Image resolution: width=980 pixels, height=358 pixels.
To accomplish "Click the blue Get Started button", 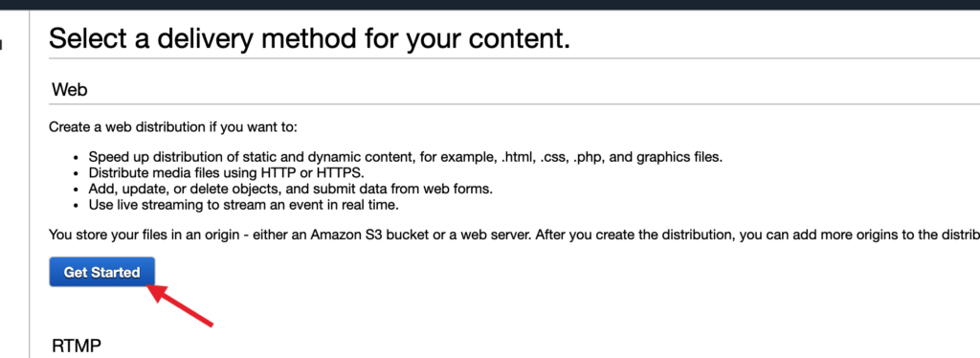I will [x=101, y=273].
